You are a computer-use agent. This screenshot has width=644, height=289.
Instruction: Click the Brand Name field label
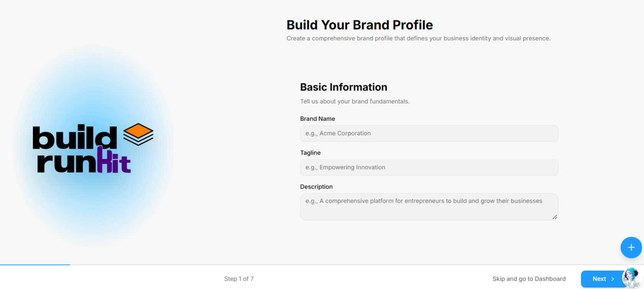(x=317, y=119)
